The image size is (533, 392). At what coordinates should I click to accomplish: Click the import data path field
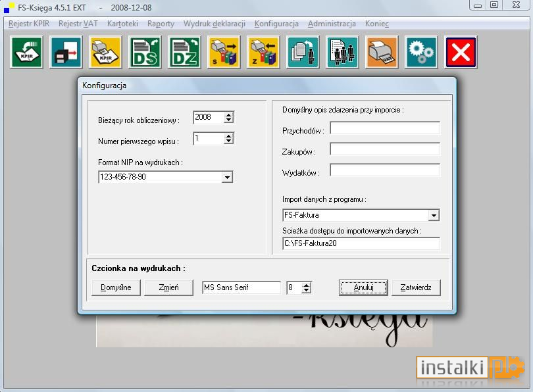coord(361,243)
